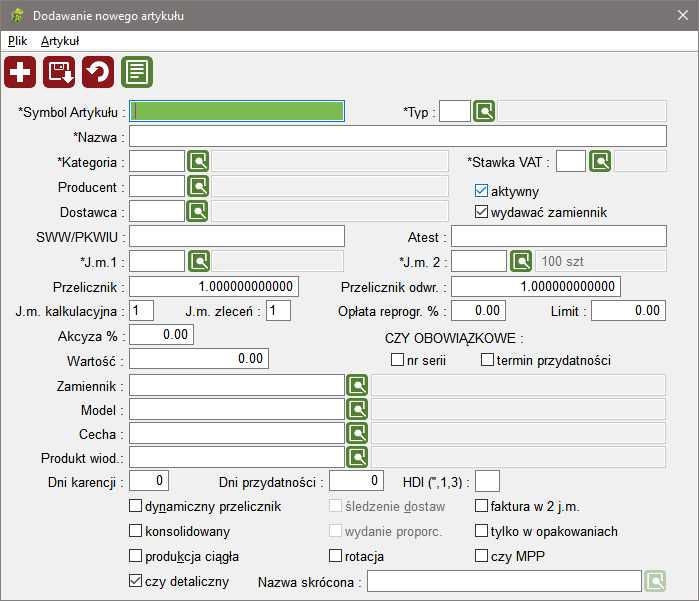The image size is (699, 601).
Task: Click the green document list toolbar icon
Action: pyautogui.click(x=137, y=72)
